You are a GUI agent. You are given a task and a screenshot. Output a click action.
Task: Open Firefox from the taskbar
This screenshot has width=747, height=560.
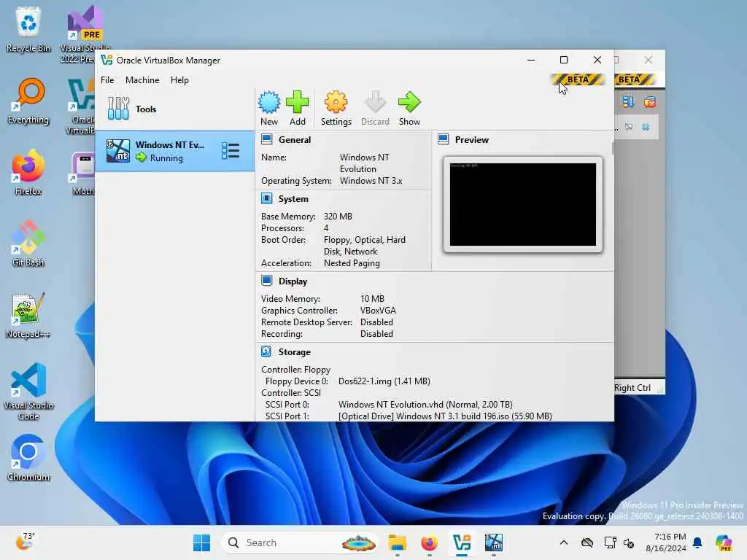429,542
